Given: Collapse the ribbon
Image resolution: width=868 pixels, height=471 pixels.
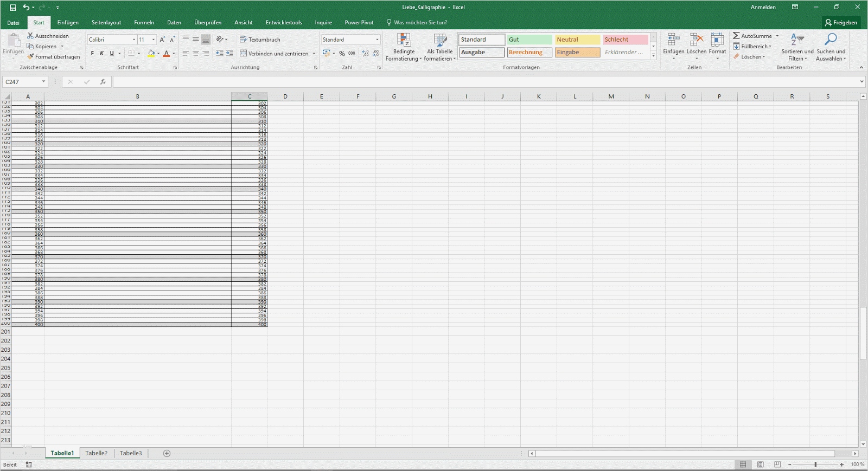Looking at the screenshot, I should click(x=861, y=67).
